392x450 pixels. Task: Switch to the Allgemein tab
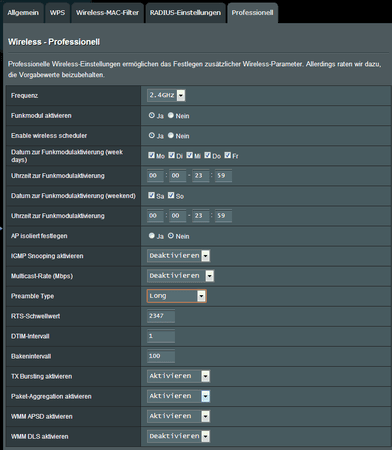point(23,13)
